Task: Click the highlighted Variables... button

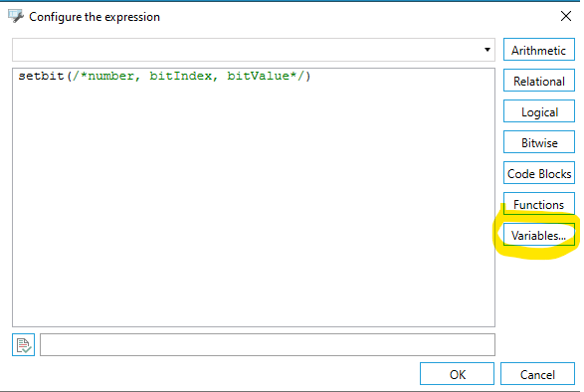Action: (x=539, y=235)
